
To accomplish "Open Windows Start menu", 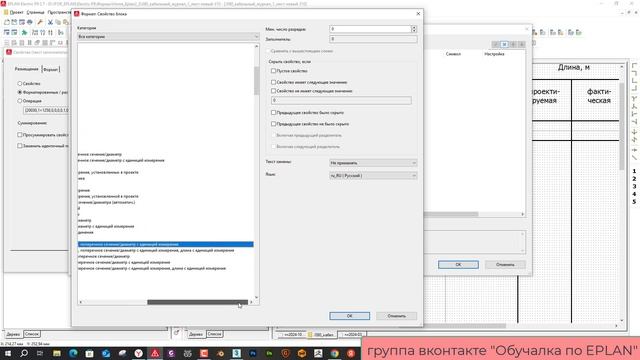I will point(7,353).
